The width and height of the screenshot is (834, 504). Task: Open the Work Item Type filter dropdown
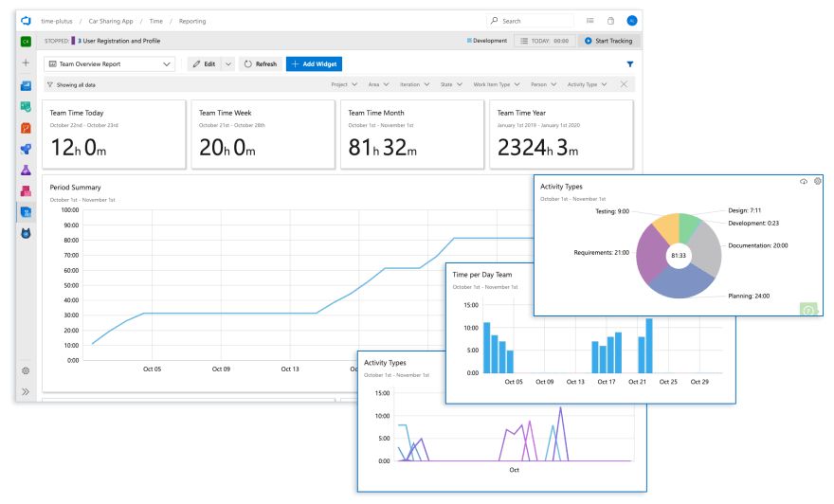point(497,84)
